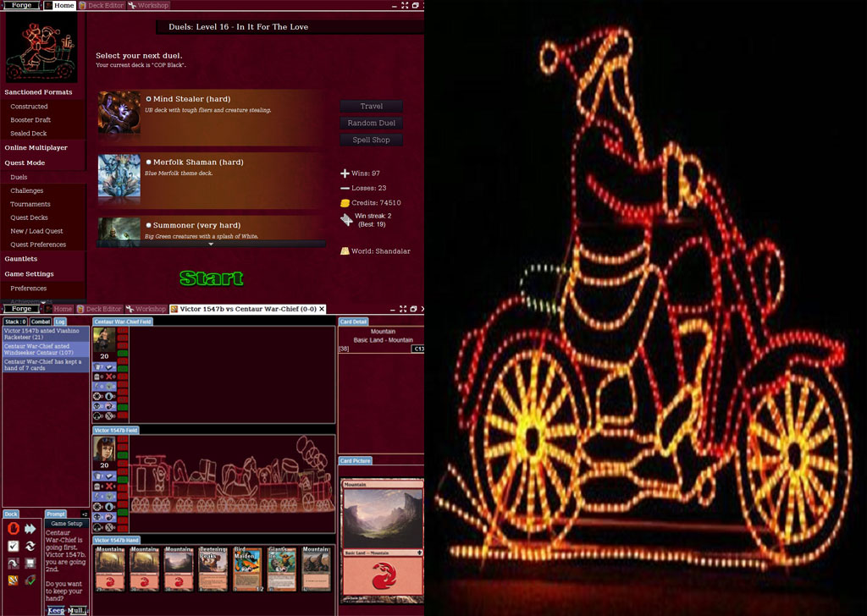The width and height of the screenshot is (867, 616).
Task: Choose the Summoner (very hard) duel
Action: click(x=149, y=225)
